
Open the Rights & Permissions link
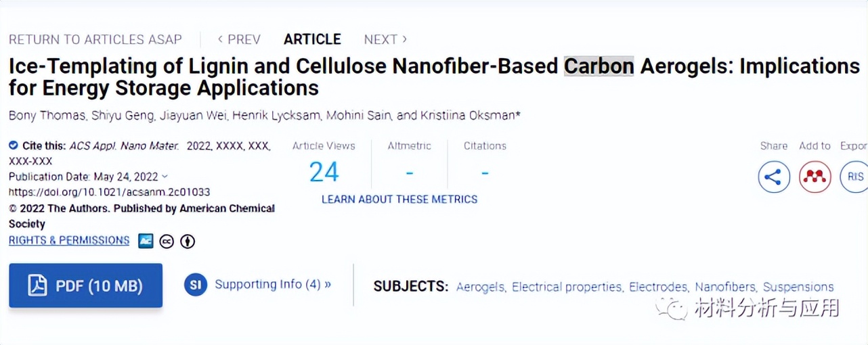(69, 240)
